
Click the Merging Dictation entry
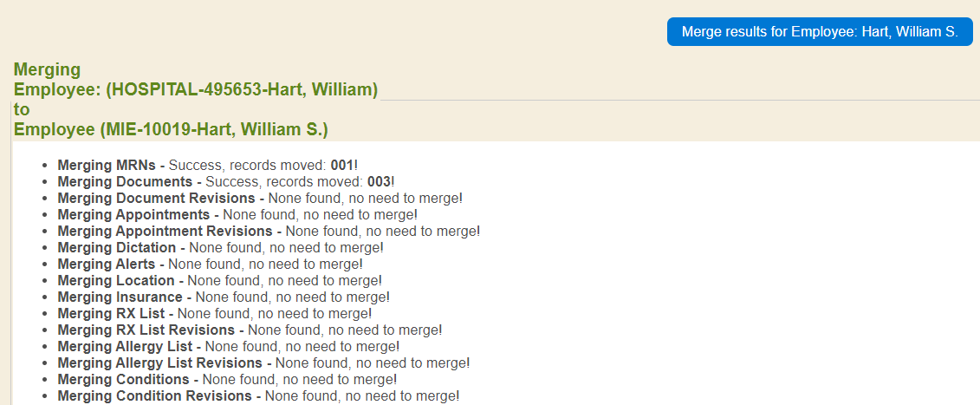(220, 247)
